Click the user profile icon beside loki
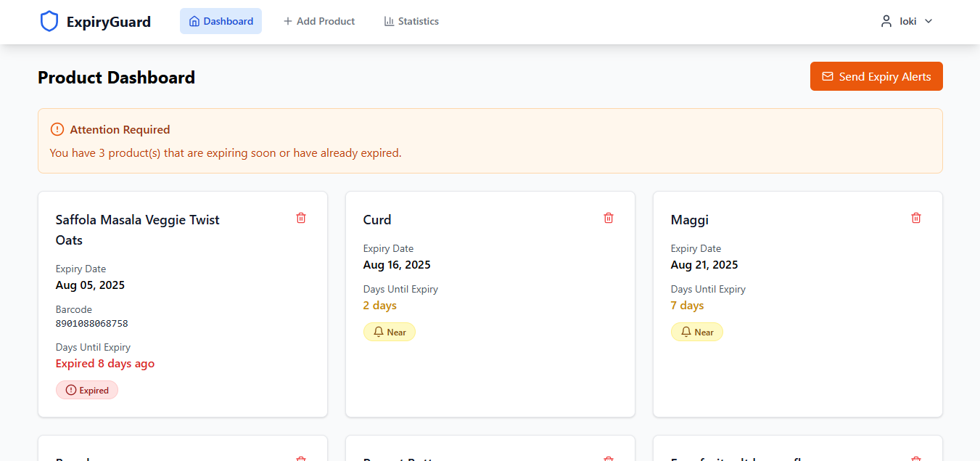This screenshot has height=461, width=980. [886, 22]
